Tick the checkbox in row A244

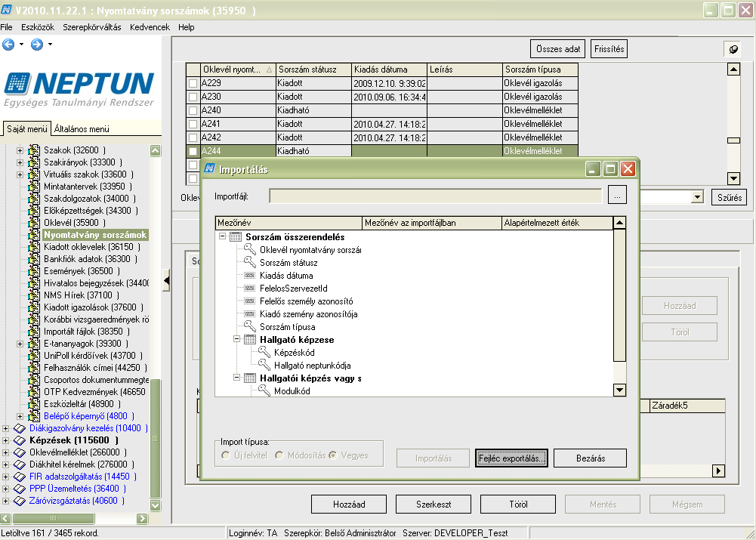coord(193,151)
